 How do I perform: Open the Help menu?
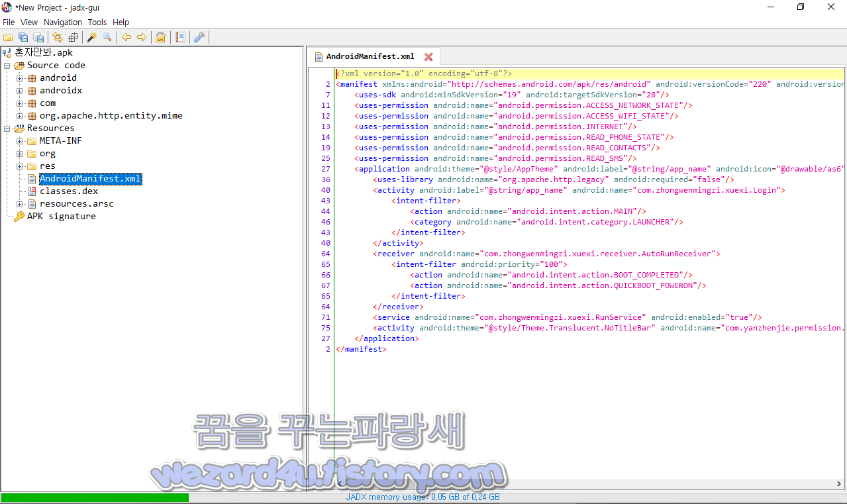point(121,22)
